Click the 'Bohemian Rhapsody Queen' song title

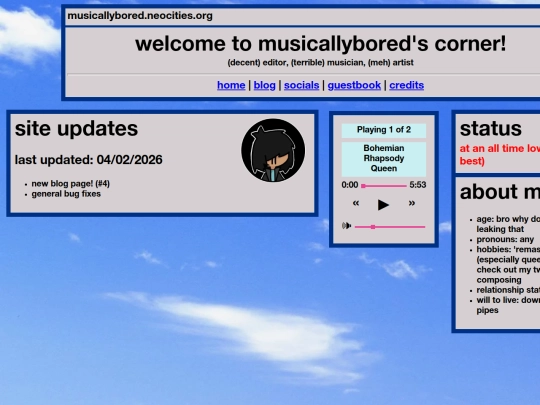pyautogui.click(x=384, y=158)
